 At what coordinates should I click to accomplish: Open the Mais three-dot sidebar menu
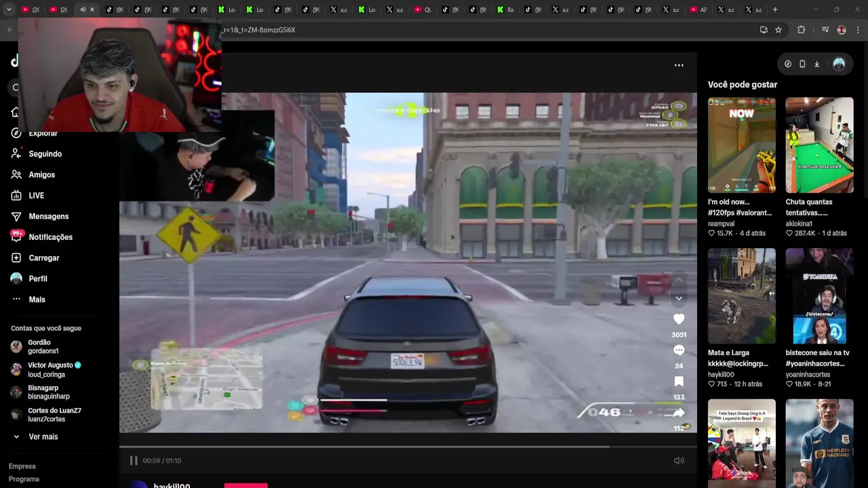[16, 300]
